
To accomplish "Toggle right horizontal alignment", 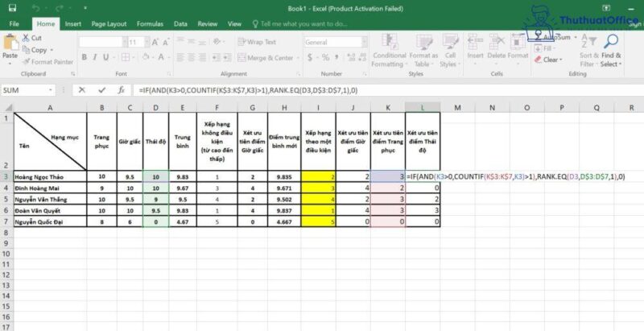I will (202, 57).
